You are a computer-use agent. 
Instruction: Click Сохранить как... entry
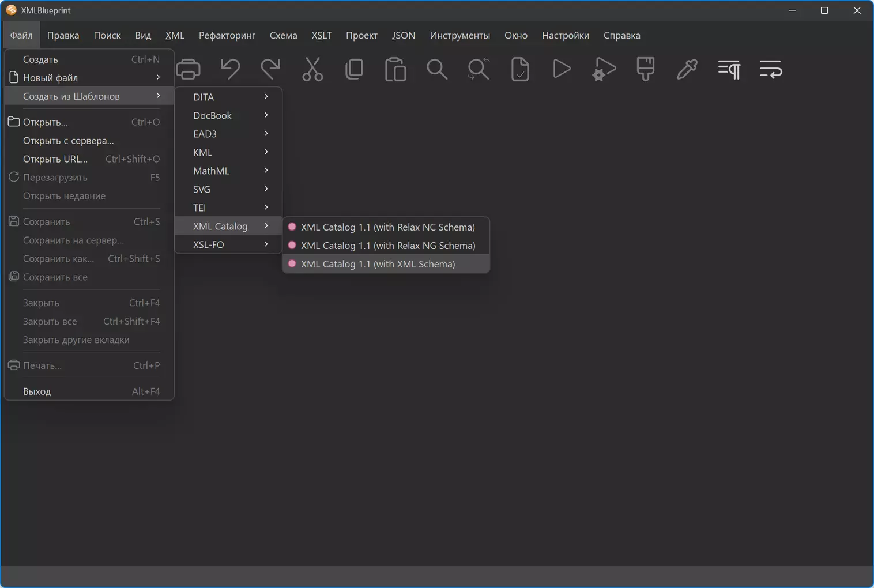pos(89,259)
